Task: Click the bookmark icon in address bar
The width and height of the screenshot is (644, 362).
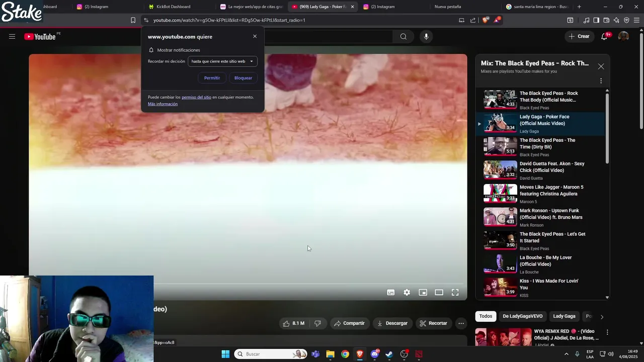Action: tap(133, 20)
